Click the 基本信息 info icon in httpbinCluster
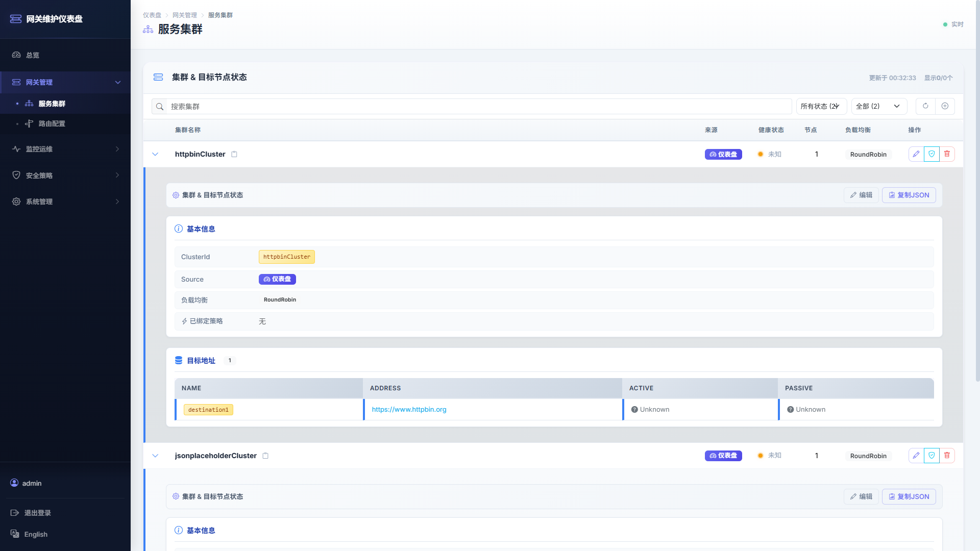 (x=179, y=229)
